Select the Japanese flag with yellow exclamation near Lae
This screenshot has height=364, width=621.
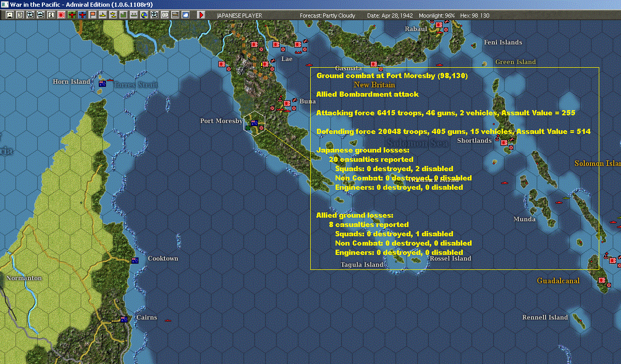click(x=265, y=64)
